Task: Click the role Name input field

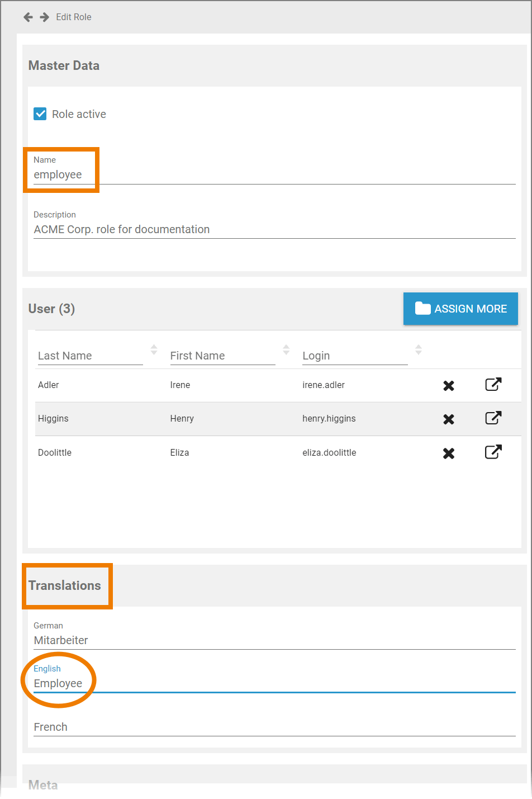Action: coord(274,175)
